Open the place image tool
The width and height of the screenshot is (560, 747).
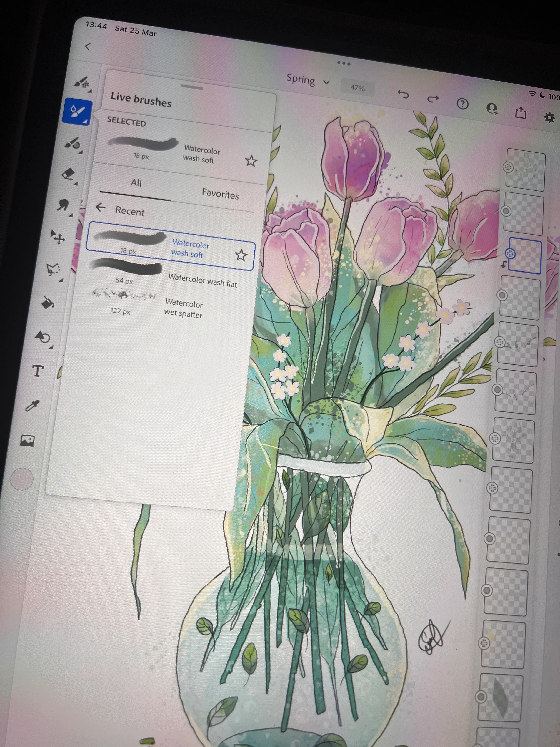27,440
